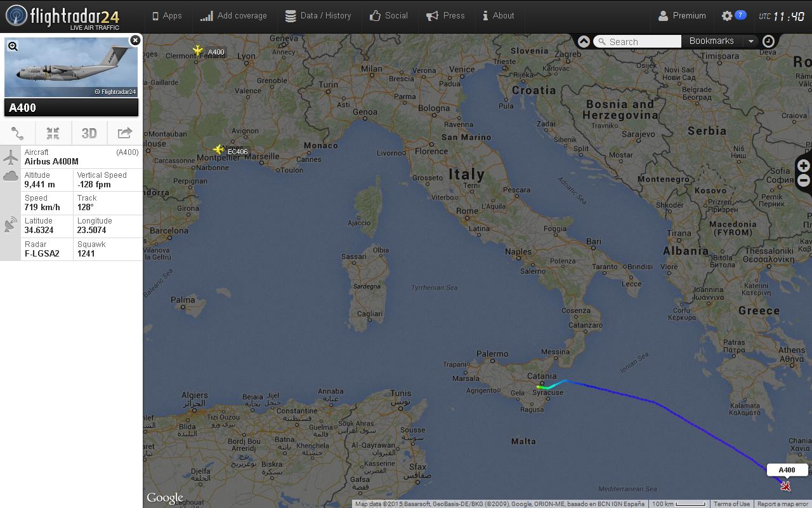The image size is (812, 508).
Task: Expand the Bookmarks dropdown arrow
Action: (751, 41)
